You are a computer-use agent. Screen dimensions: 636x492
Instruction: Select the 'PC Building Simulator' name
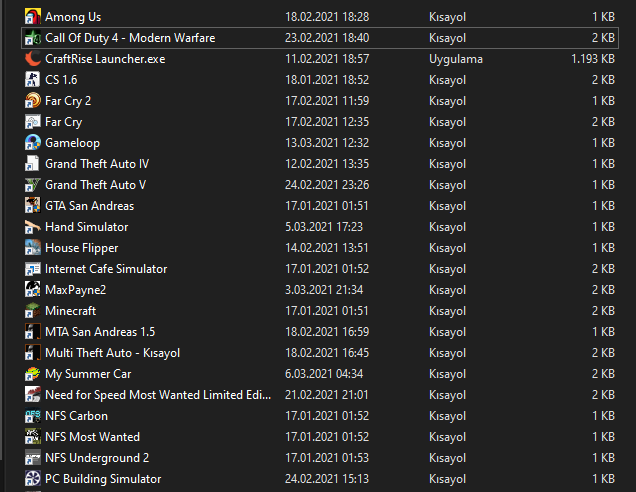[x=103, y=479]
